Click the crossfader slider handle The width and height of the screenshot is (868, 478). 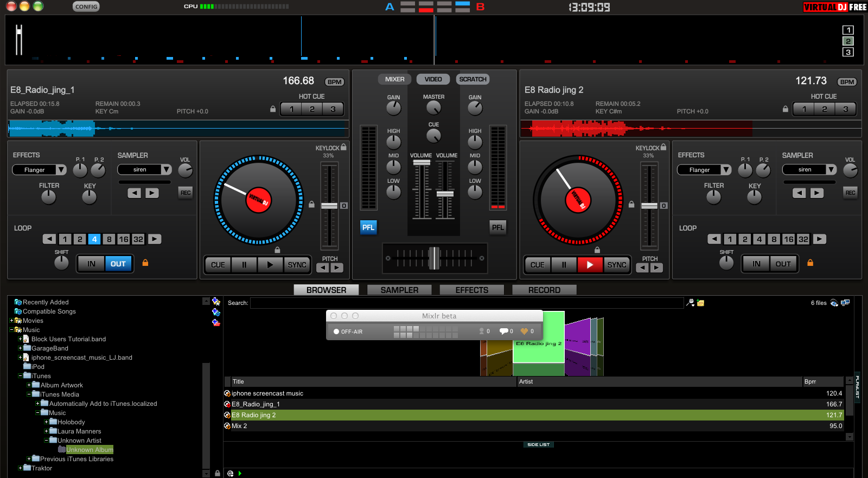pyautogui.click(x=434, y=258)
